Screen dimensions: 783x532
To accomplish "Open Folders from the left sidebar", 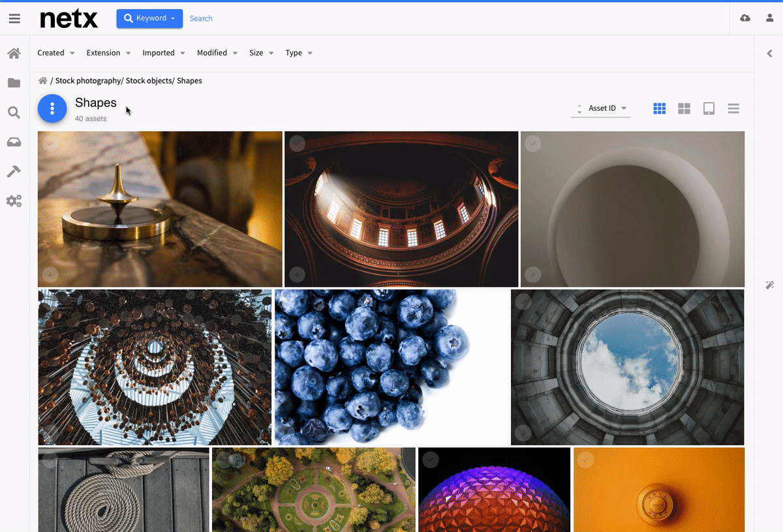I will click(14, 83).
